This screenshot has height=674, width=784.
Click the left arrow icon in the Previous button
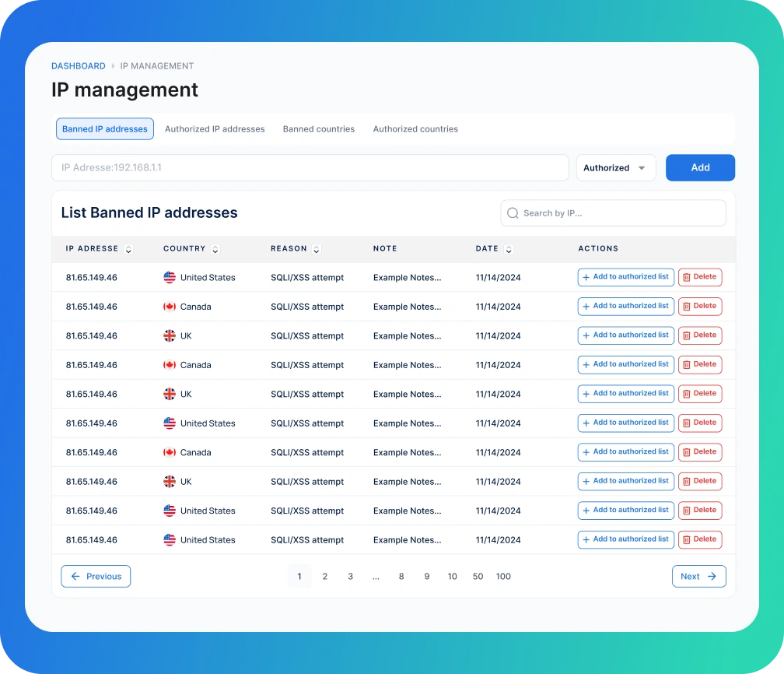coord(75,576)
